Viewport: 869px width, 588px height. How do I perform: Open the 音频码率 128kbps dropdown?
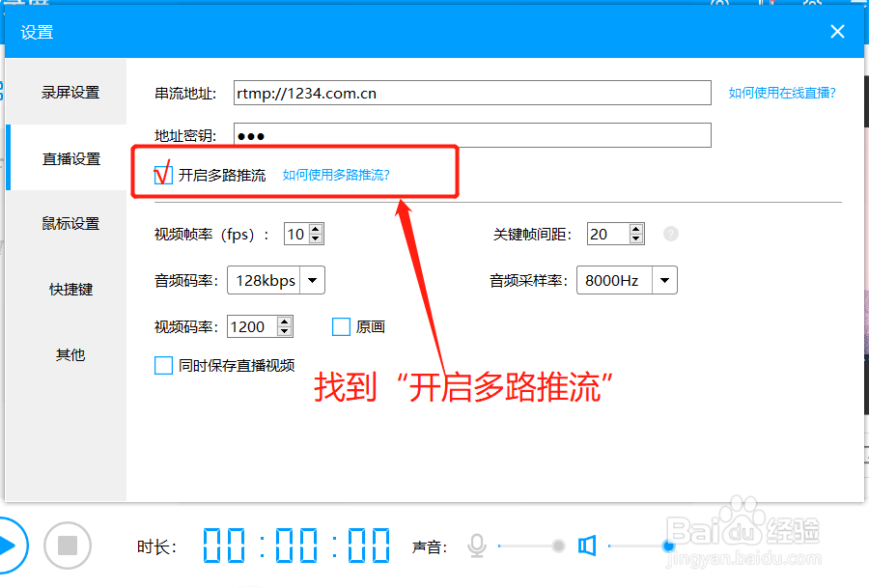pyautogui.click(x=312, y=280)
